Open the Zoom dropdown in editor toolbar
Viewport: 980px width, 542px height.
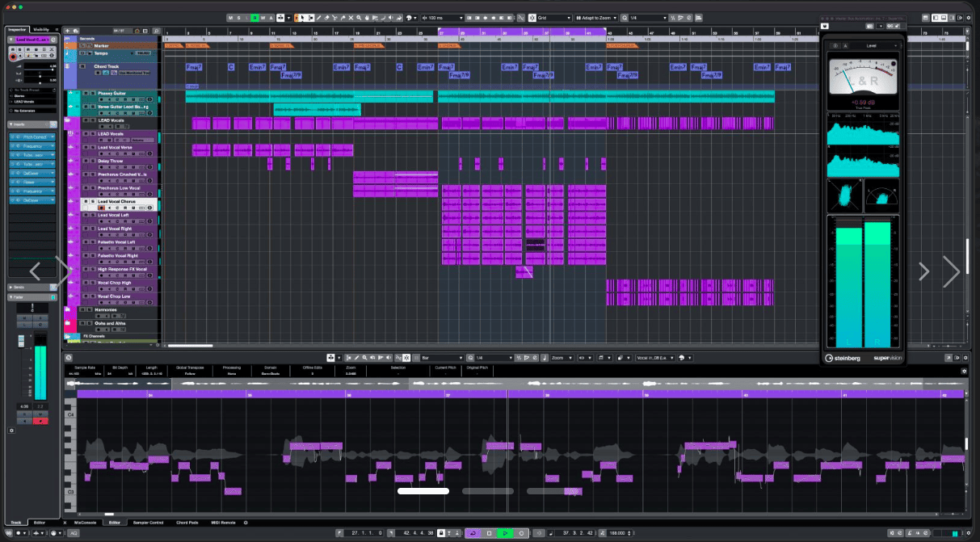[x=562, y=358]
